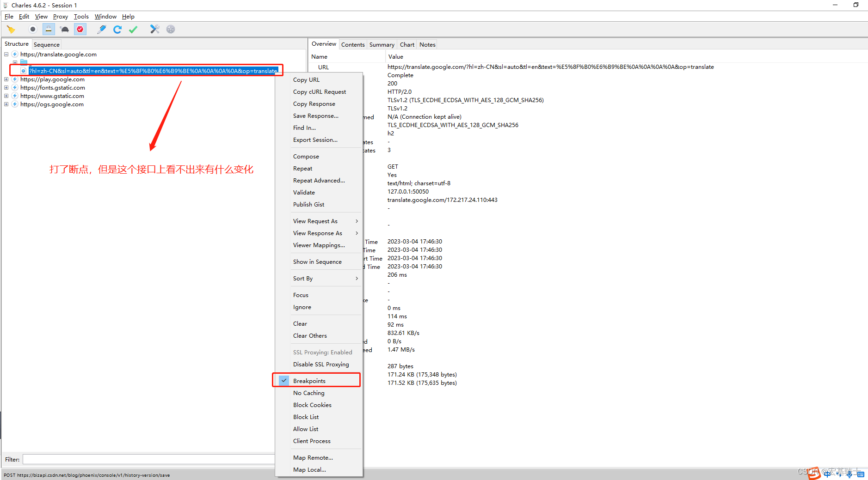Switch to the Contents tab
The width and height of the screenshot is (868, 480).
[353, 45]
